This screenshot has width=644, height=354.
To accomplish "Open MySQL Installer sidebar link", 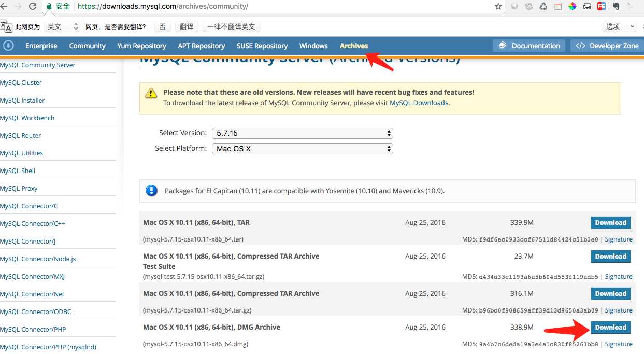I will click(x=22, y=100).
